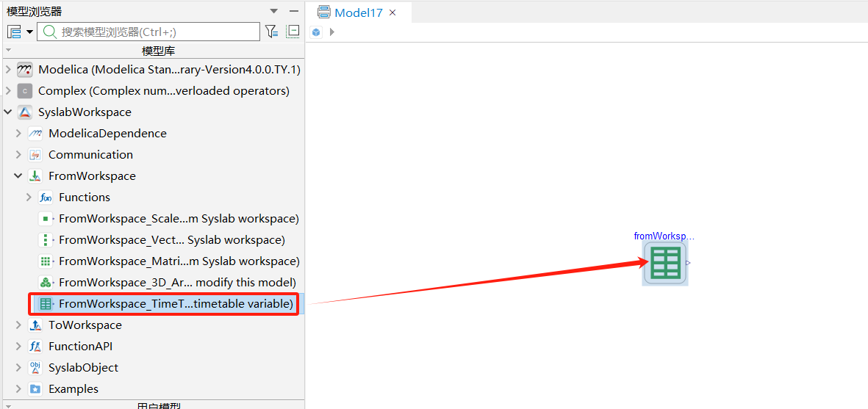Click the FromWorkspace_3D_Ar block icon
Image resolution: width=868 pixels, height=409 pixels.
point(46,283)
